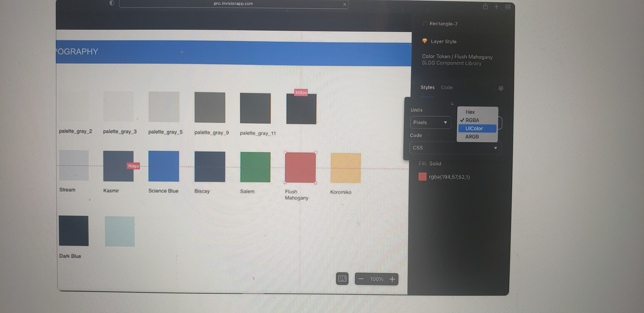Click the Science Blue label
644x313 pixels.
(x=163, y=191)
